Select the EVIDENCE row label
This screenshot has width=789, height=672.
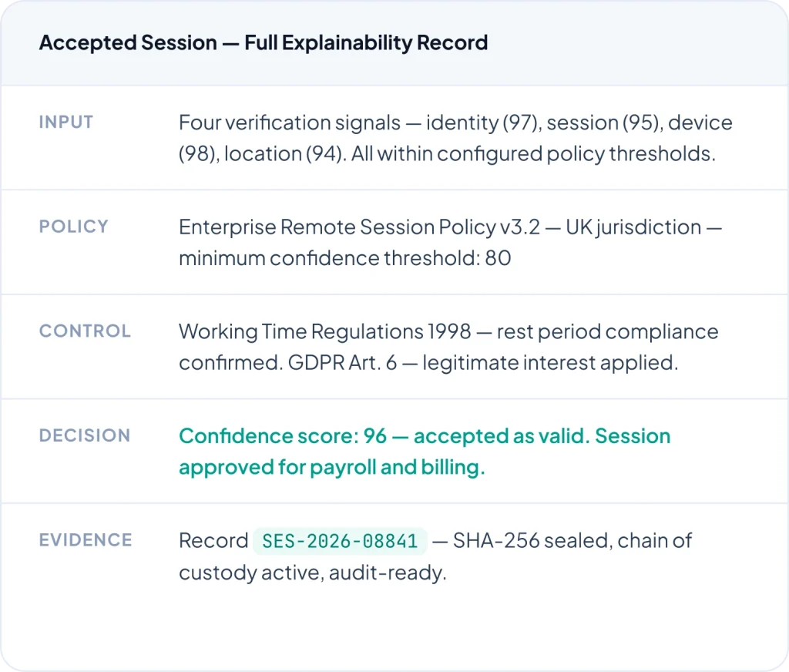click(86, 540)
